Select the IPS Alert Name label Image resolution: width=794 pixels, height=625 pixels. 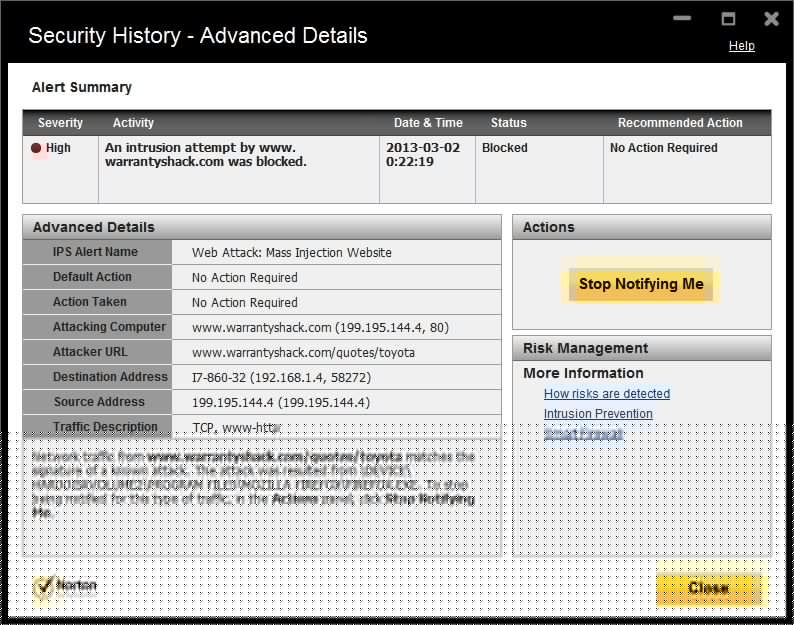[95, 252]
